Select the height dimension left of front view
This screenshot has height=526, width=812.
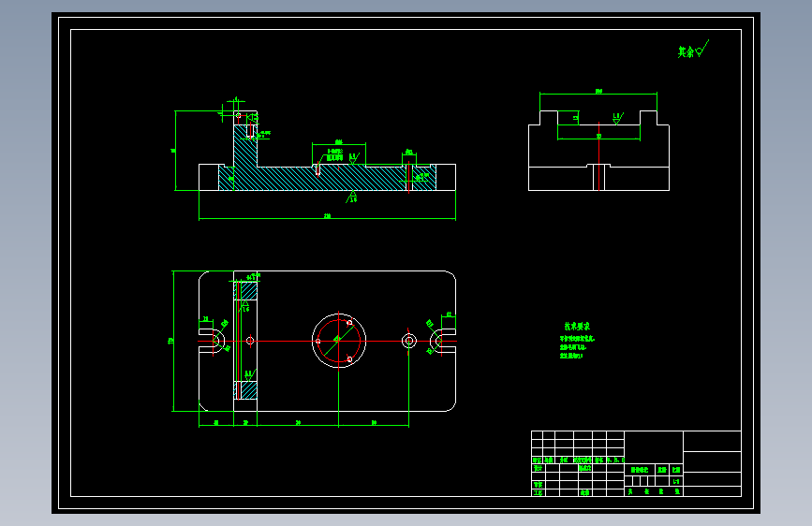tap(175, 151)
